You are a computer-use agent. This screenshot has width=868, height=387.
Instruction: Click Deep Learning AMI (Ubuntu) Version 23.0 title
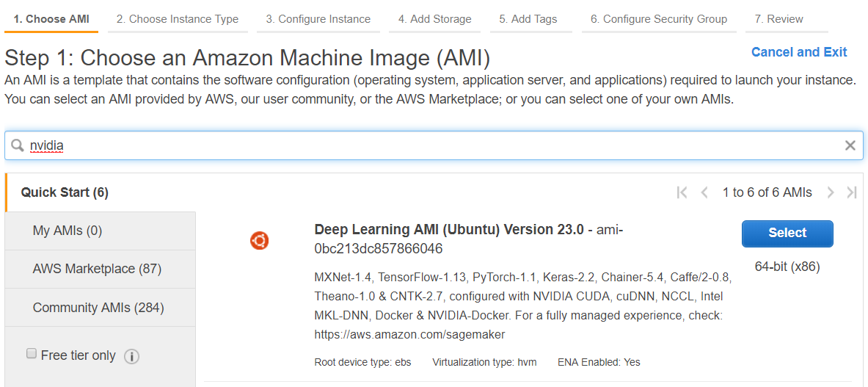point(449,231)
